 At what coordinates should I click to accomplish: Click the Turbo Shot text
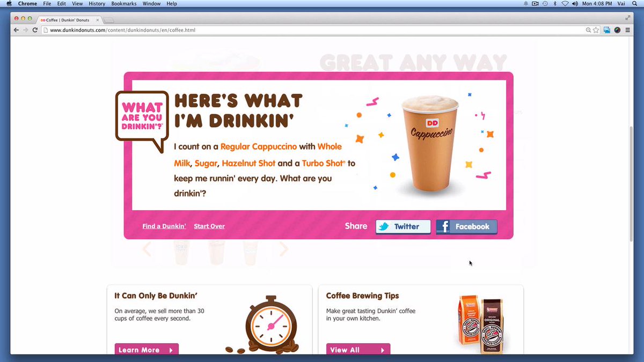(323, 163)
